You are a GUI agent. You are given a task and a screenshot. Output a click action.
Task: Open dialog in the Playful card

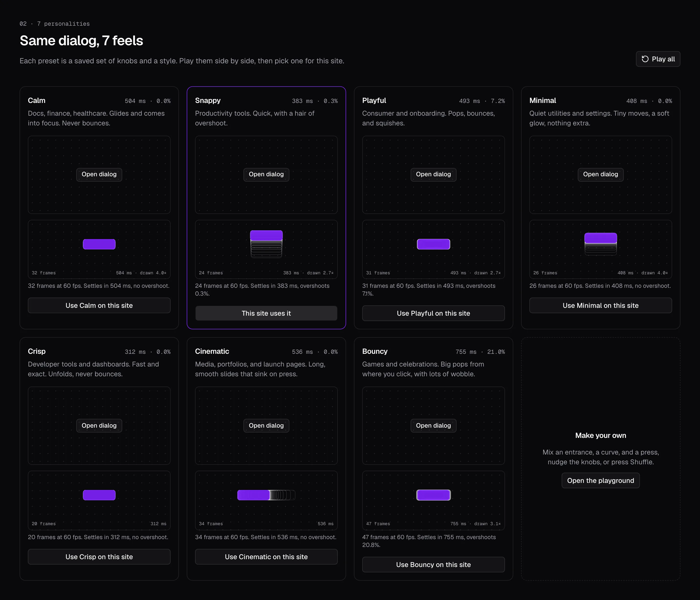[433, 174]
